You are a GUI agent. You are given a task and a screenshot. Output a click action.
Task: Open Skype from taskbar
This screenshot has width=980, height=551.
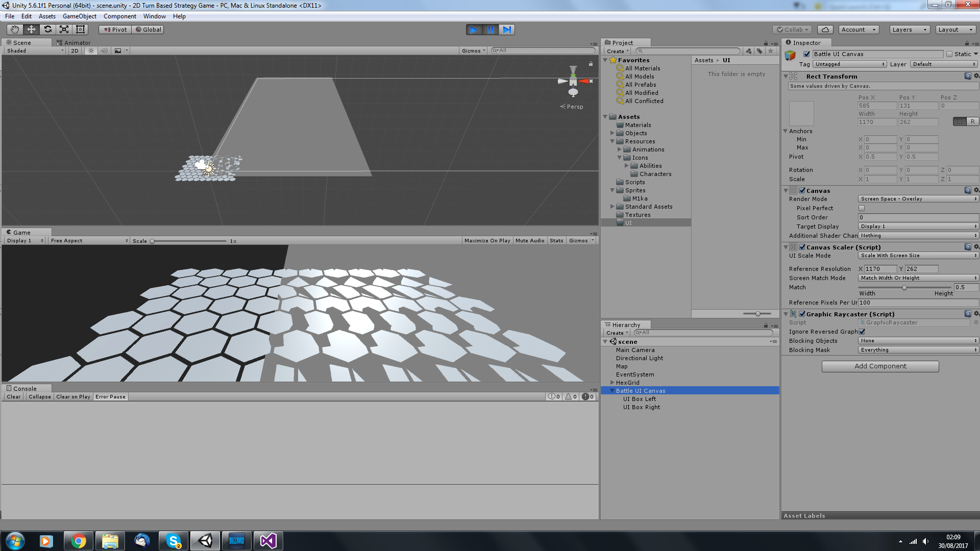(x=174, y=541)
